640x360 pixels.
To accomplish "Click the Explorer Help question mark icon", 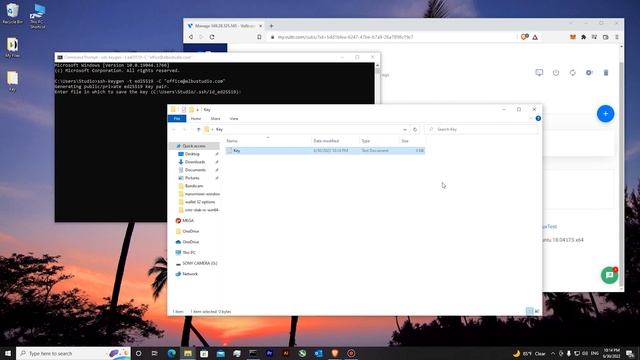I will (538, 118).
